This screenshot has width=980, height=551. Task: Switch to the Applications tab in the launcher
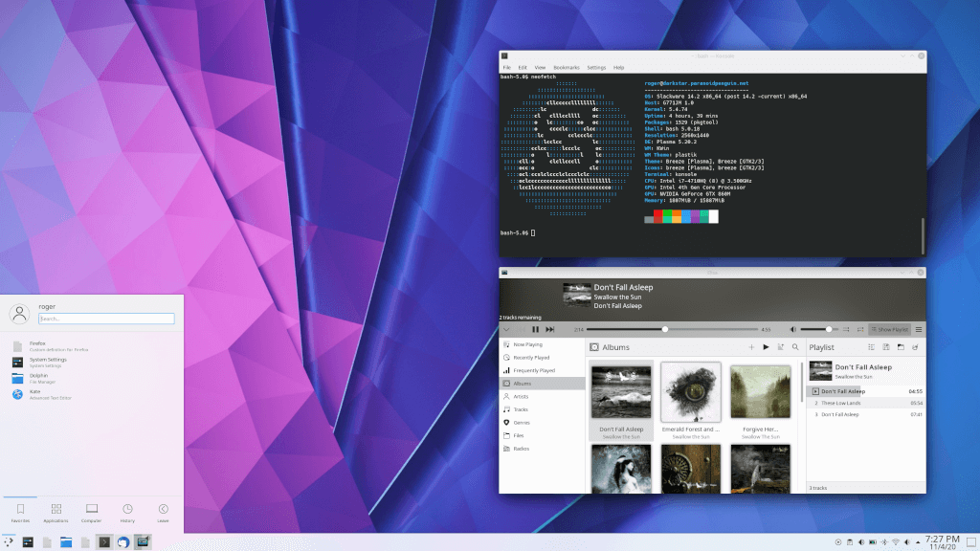(56, 512)
